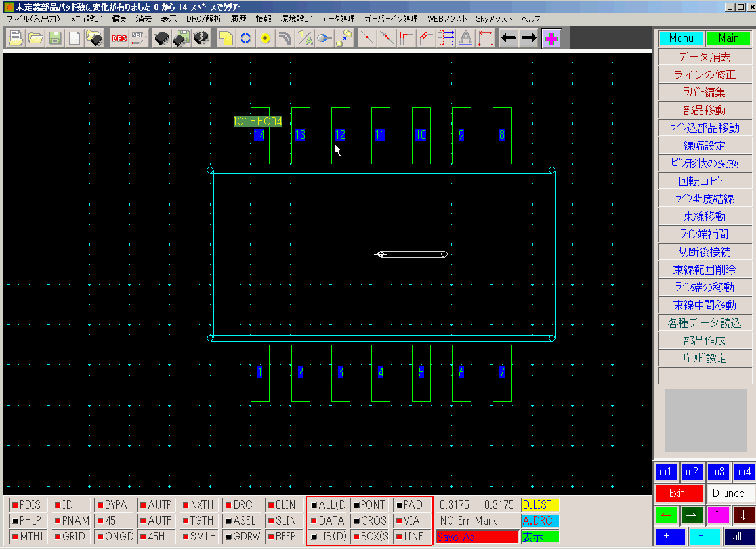Viewport: 756px width, 549px height.
Task: Click the NET toolbar icon
Action: click(x=139, y=38)
